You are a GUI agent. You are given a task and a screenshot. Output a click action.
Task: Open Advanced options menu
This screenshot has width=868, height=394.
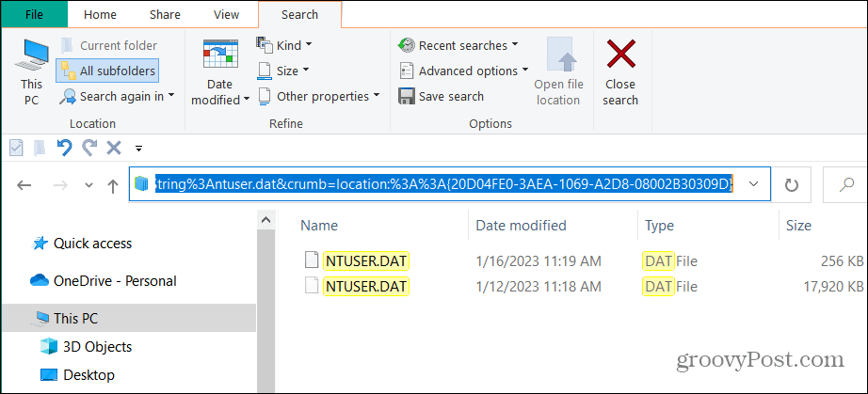[463, 71]
